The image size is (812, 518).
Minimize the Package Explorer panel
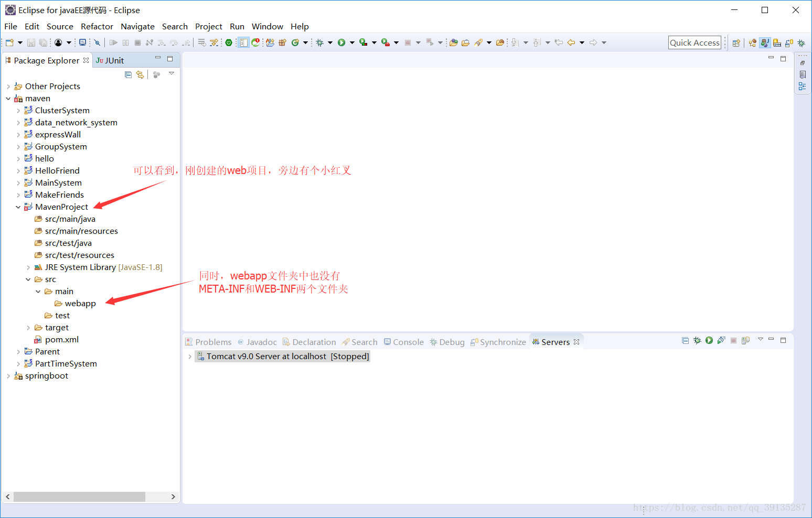[157, 58]
